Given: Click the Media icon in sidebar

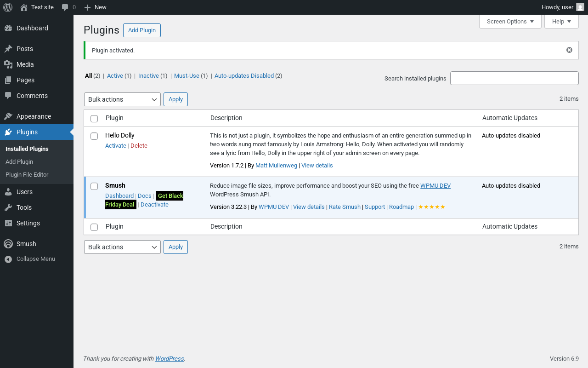Looking at the screenshot, I should [8, 64].
